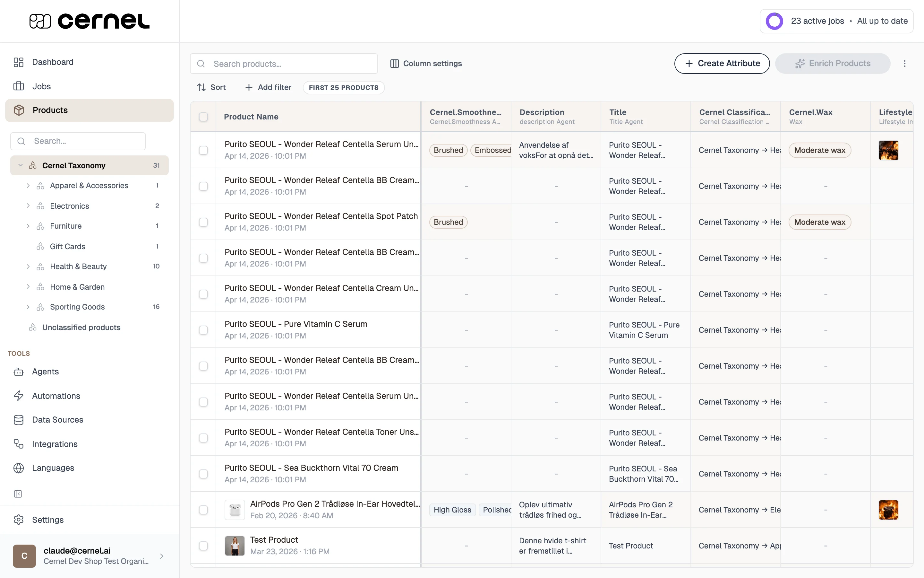Check the Wonder Releaf Centella Toner row

coord(203,438)
